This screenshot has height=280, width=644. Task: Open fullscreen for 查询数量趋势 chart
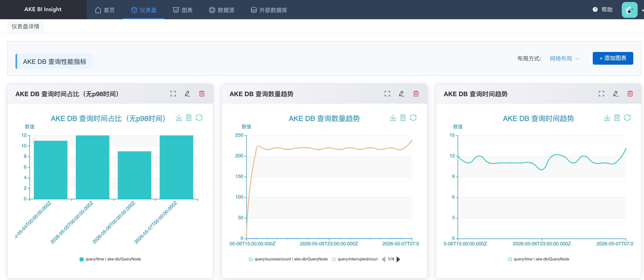pos(387,94)
